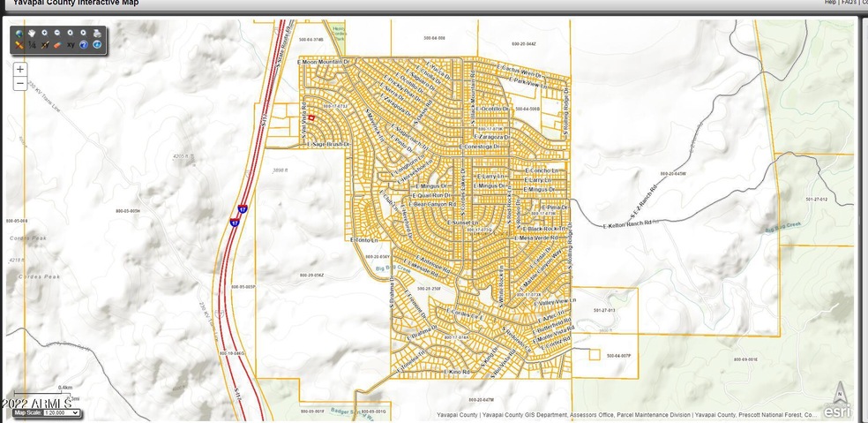Click the eraser clear-graphics icon
Viewport: 868px width, 423px height.
pyautogui.click(x=58, y=45)
